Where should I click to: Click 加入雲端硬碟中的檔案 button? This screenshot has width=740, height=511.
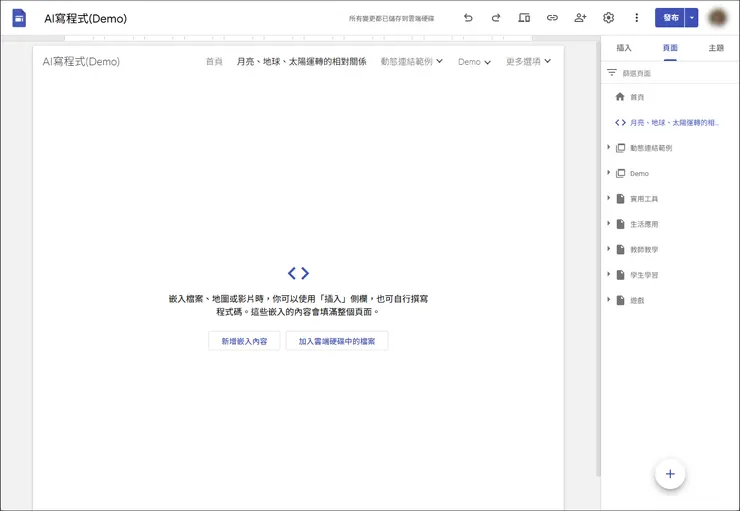coord(337,341)
